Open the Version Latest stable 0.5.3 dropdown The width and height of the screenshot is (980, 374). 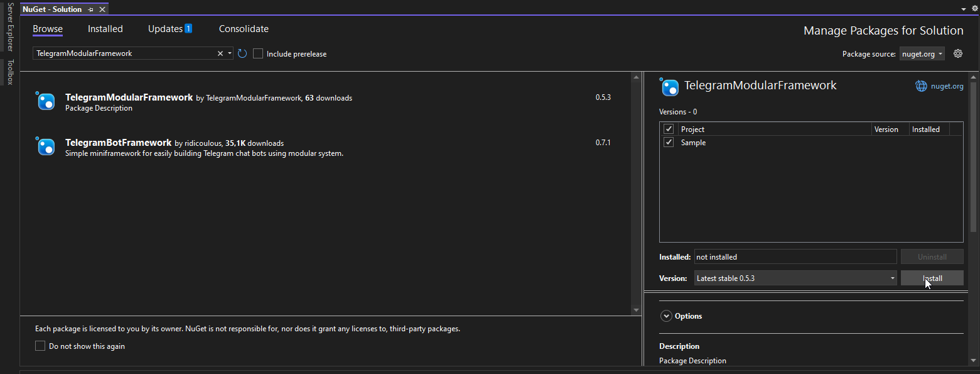point(795,278)
